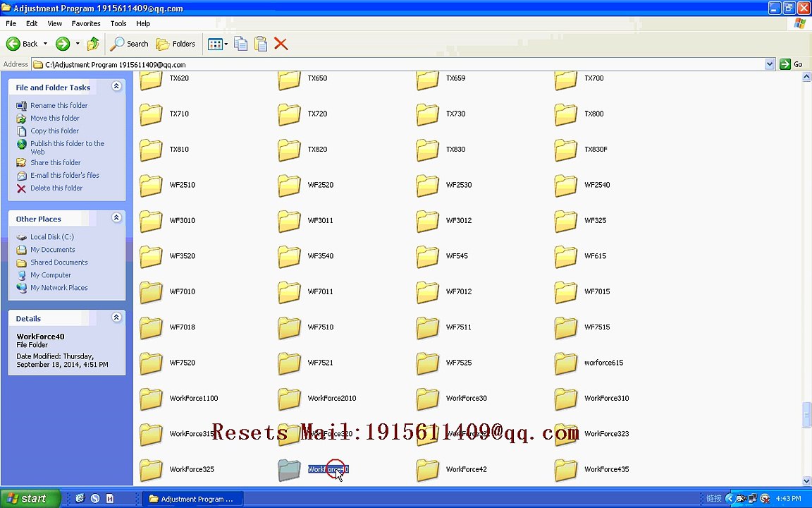Select the WF7521 folder icon
This screenshot has height=508, width=812.
[x=290, y=363]
